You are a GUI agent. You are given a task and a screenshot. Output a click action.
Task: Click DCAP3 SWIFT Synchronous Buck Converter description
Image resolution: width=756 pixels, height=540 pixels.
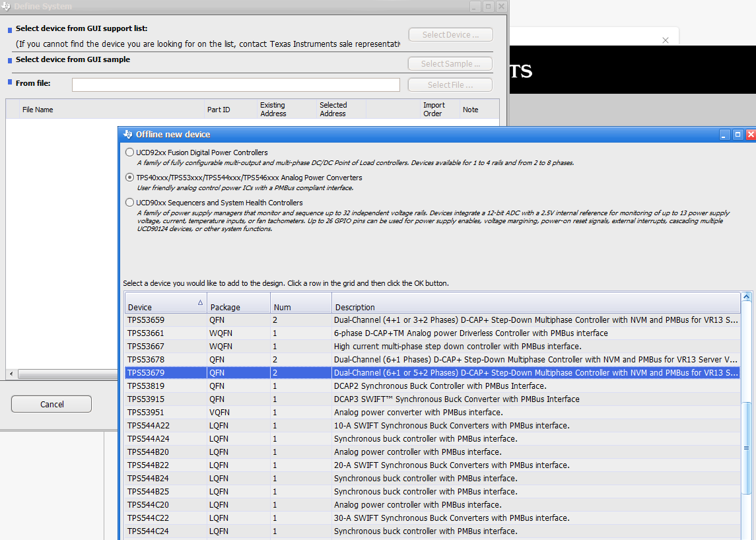pos(535,399)
